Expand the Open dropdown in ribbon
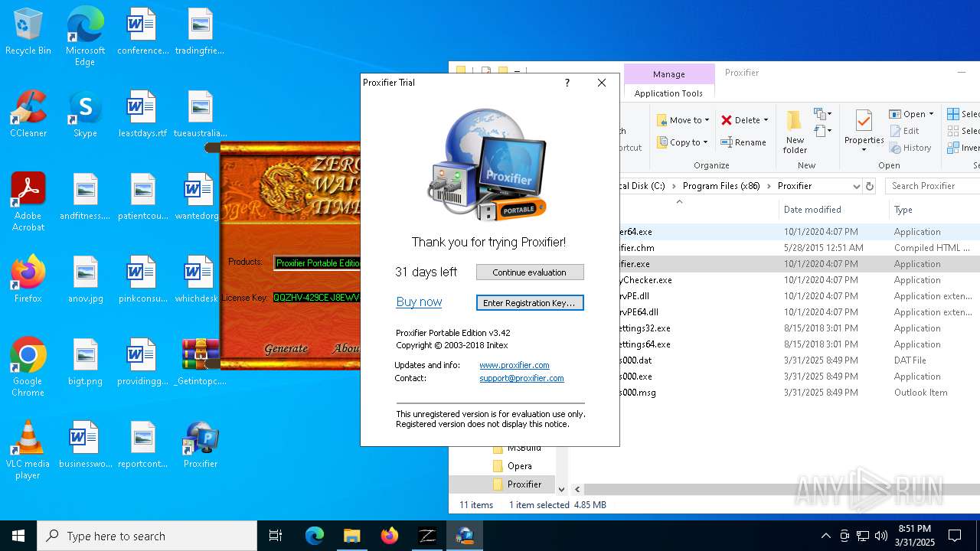The image size is (980, 551). (x=931, y=114)
